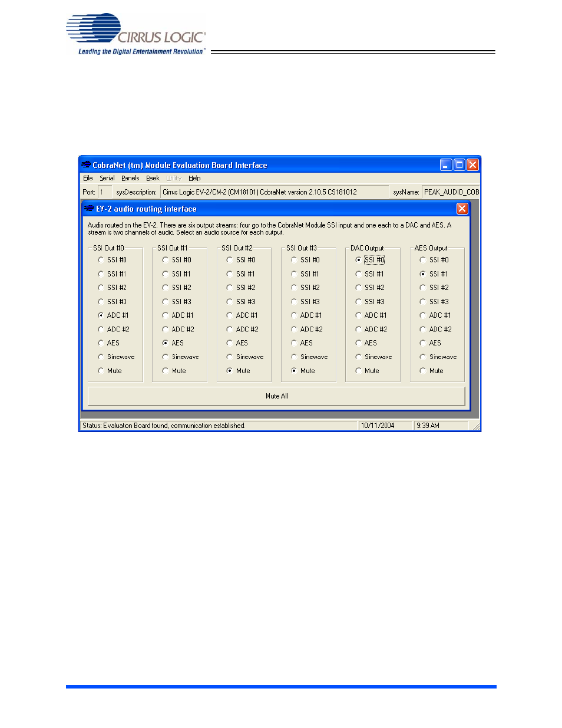562x728 pixels.
Task: Select SSI #0 for SSI Out #3
Action: pyautogui.click(x=306, y=260)
